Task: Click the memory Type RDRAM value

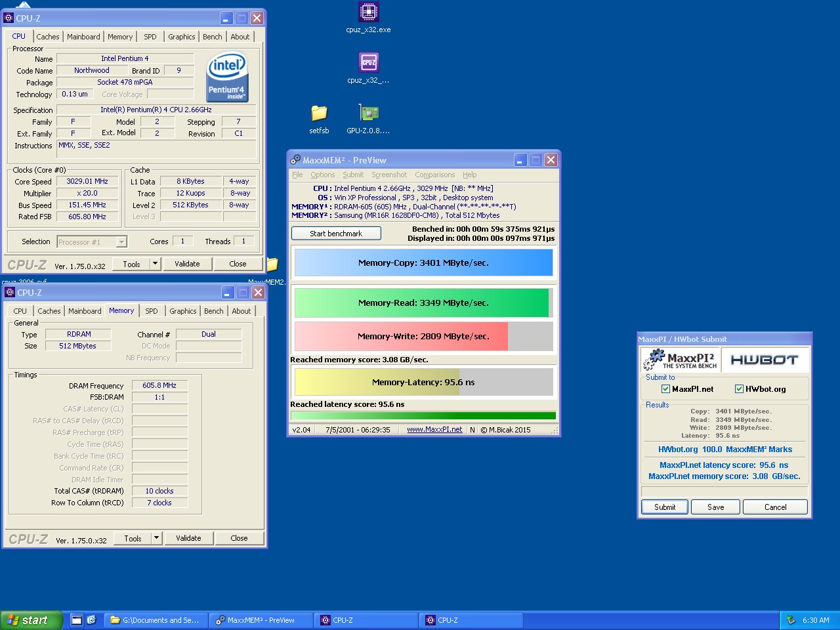Action: pos(79,334)
